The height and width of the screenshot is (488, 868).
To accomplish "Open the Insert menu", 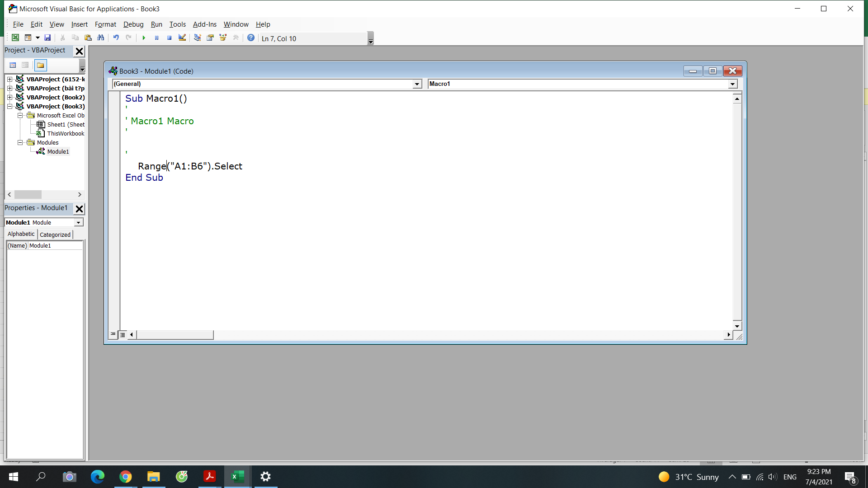I will click(80, 24).
